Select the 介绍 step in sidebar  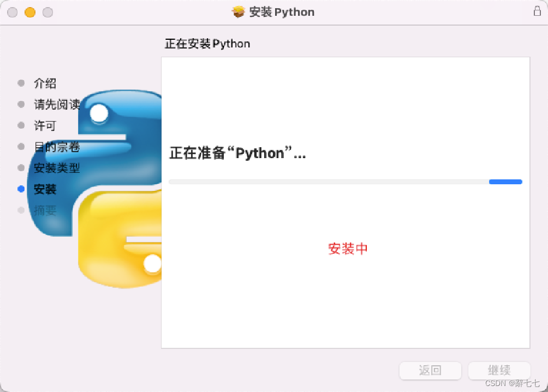(x=45, y=83)
